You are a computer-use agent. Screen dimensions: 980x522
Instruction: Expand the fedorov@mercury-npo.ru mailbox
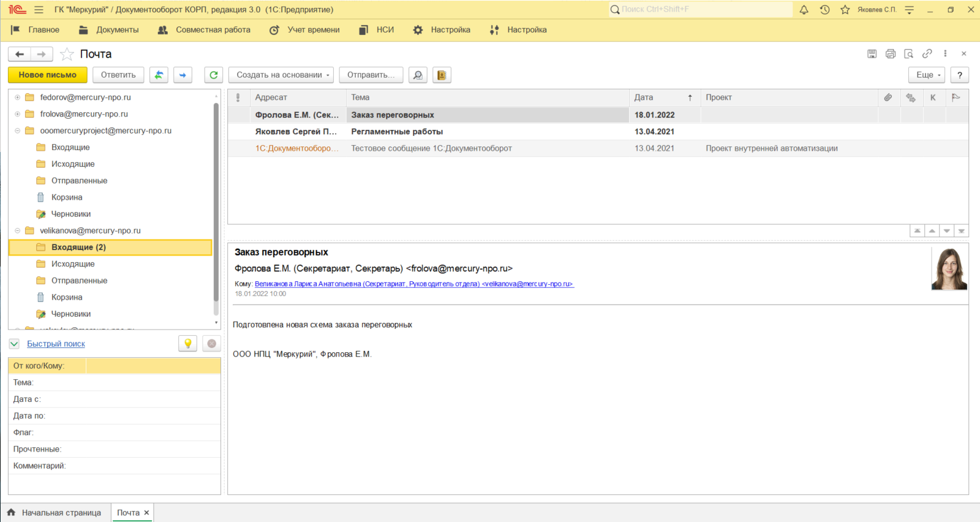[x=18, y=97]
